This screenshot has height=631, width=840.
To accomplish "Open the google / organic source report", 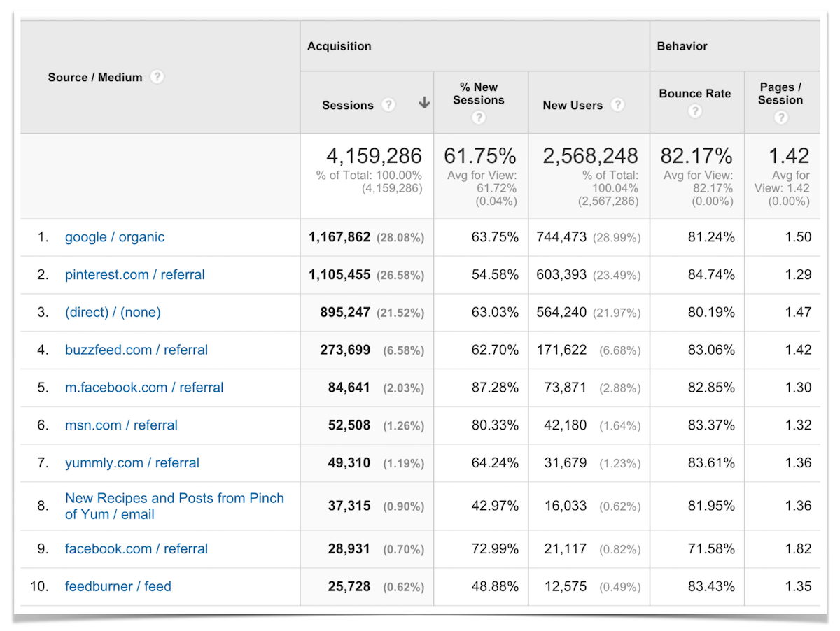I will (x=114, y=237).
